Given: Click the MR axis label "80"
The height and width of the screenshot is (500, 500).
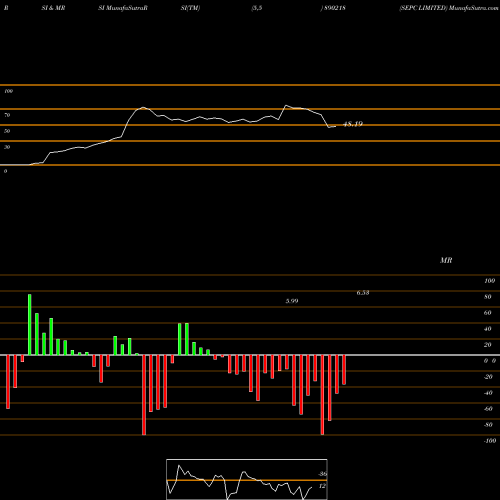Looking at the screenshot, I should coord(487,297).
